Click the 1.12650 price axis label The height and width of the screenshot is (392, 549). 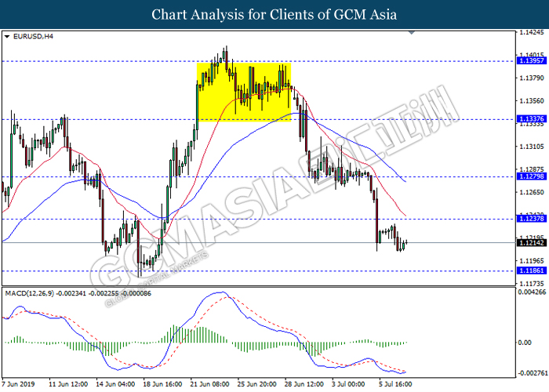[532, 192]
